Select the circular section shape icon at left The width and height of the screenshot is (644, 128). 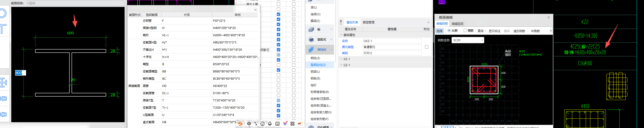[x=3, y=13]
